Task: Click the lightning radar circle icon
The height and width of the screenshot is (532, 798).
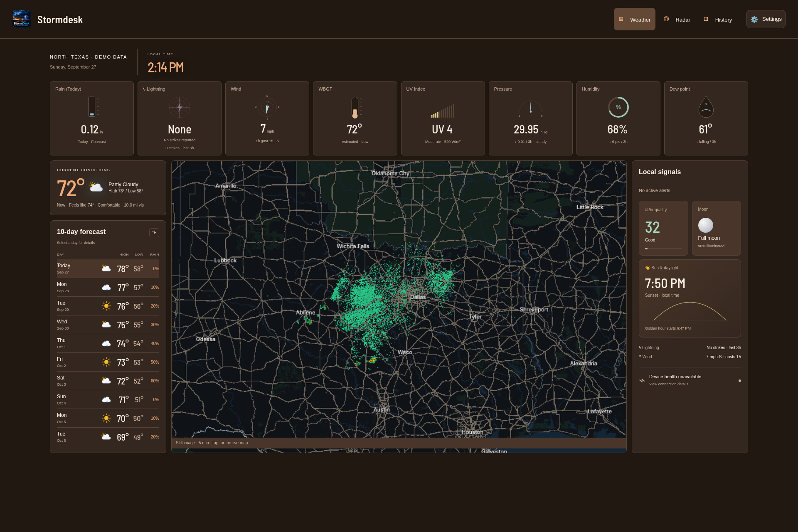Action: [x=180, y=107]
